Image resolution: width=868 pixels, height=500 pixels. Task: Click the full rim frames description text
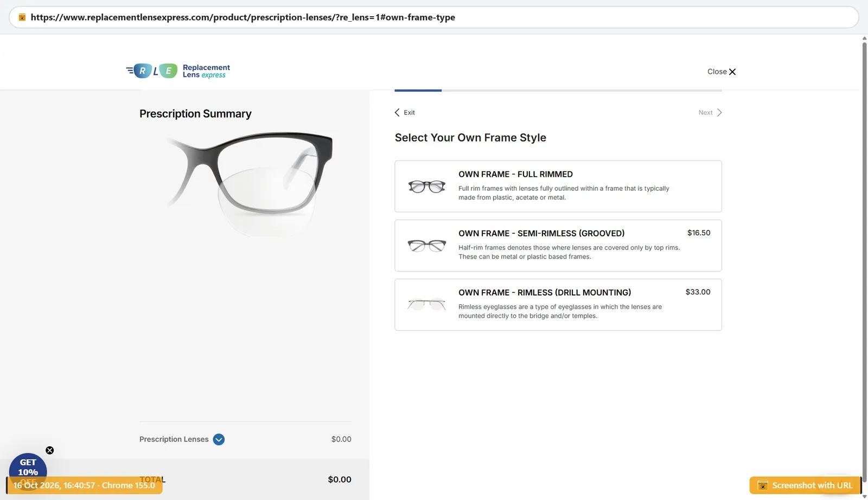point(564,193)
